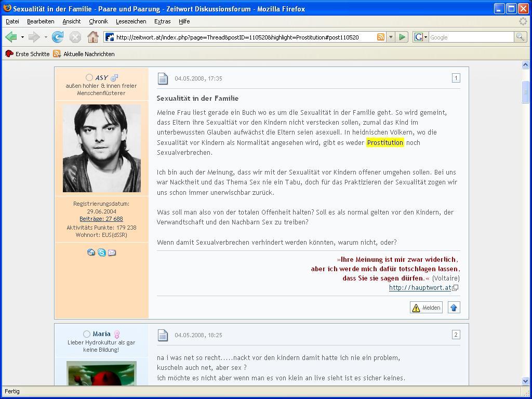Open post number 2 permalink

(456, 335)
